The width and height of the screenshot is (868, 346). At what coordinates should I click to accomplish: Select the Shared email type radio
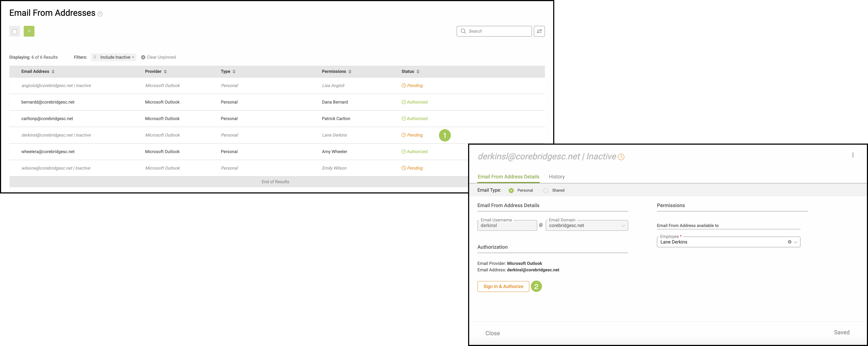click(x=546, y=191)
